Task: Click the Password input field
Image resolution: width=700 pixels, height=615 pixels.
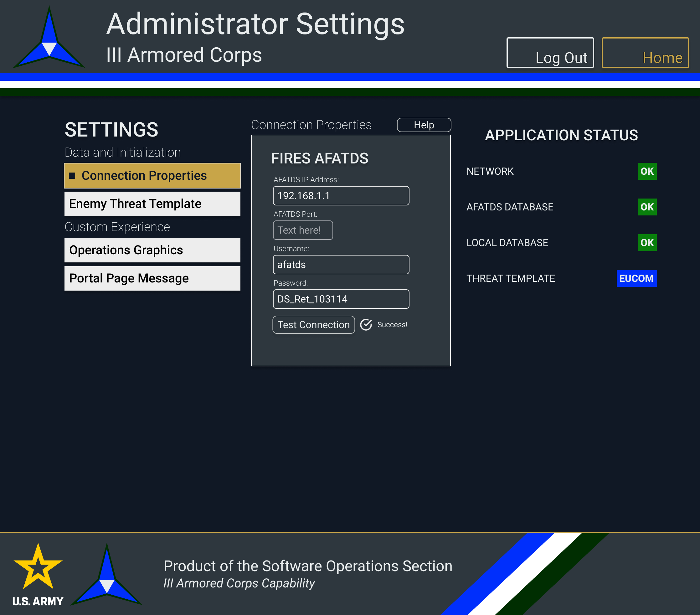Action: pos(341,299)
